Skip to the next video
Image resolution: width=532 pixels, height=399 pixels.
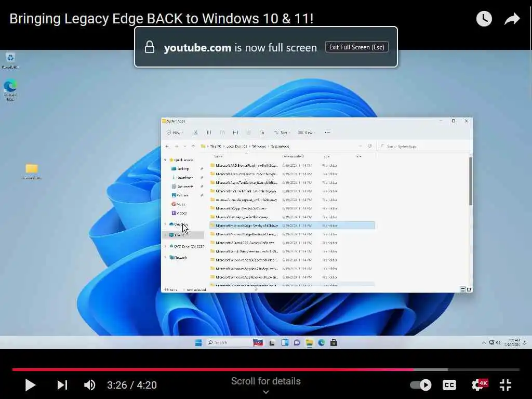click(x=62, y=385)
